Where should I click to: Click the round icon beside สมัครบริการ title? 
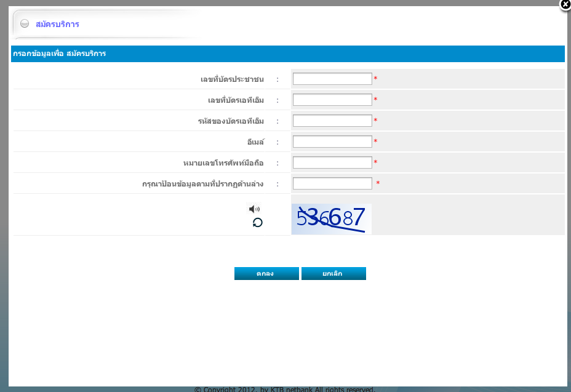(x=25, y=24)
